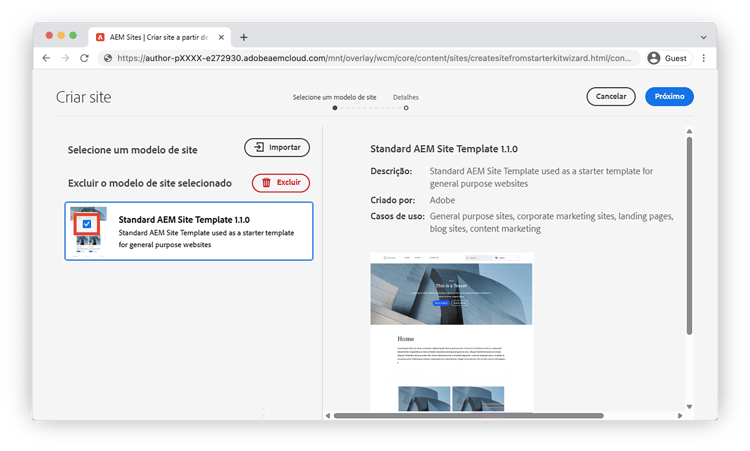The width and height of the screenshot is (750, 451).
Task: Go to the Detalhes wizard step
Action: coord(406,97)
